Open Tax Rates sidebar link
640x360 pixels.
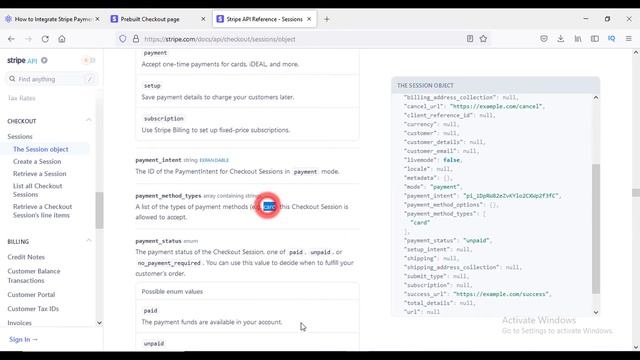[21, 98]
